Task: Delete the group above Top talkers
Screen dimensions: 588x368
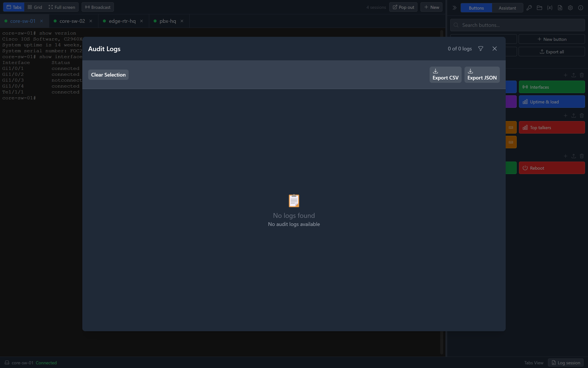Action: click(582, 116)
